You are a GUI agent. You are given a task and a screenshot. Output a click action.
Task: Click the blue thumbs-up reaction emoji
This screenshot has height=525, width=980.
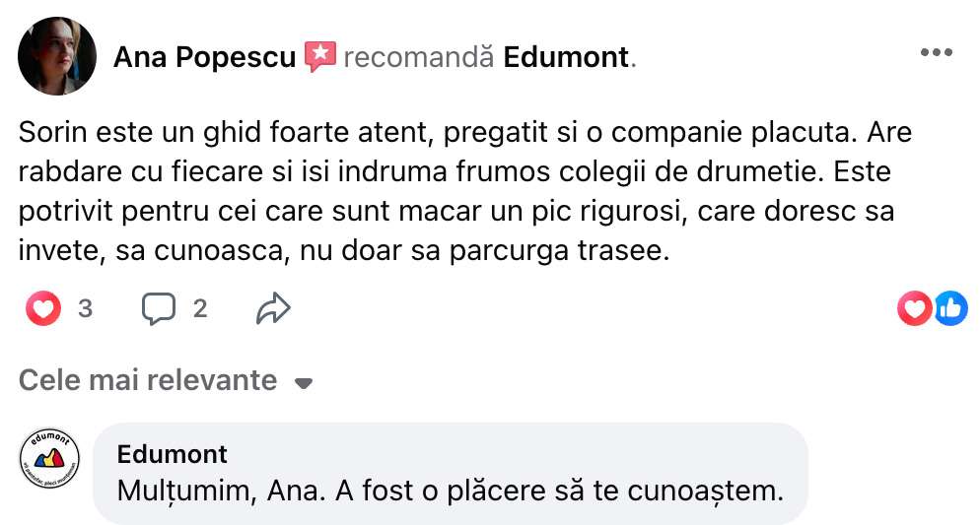coord(950,309)
